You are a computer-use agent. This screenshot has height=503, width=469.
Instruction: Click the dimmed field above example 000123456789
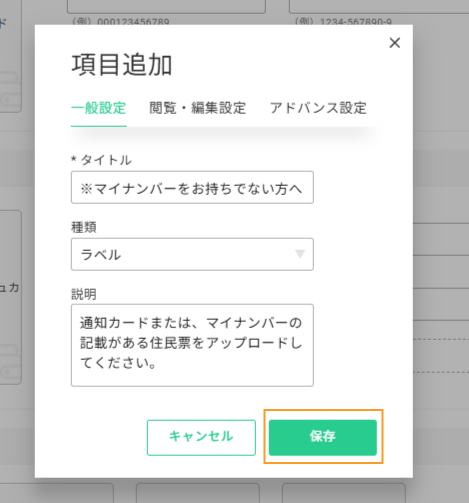[x=166, y=7]
